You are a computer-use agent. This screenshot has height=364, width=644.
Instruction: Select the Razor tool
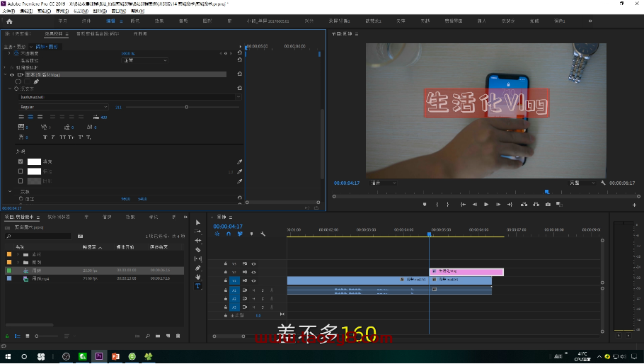coord(198,249)
